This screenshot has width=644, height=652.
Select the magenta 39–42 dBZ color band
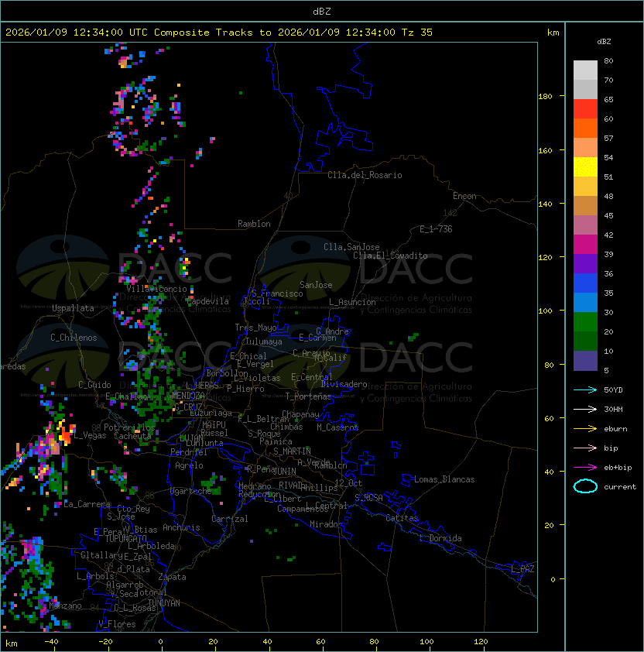pyautogui.click(x=585, y=245)
